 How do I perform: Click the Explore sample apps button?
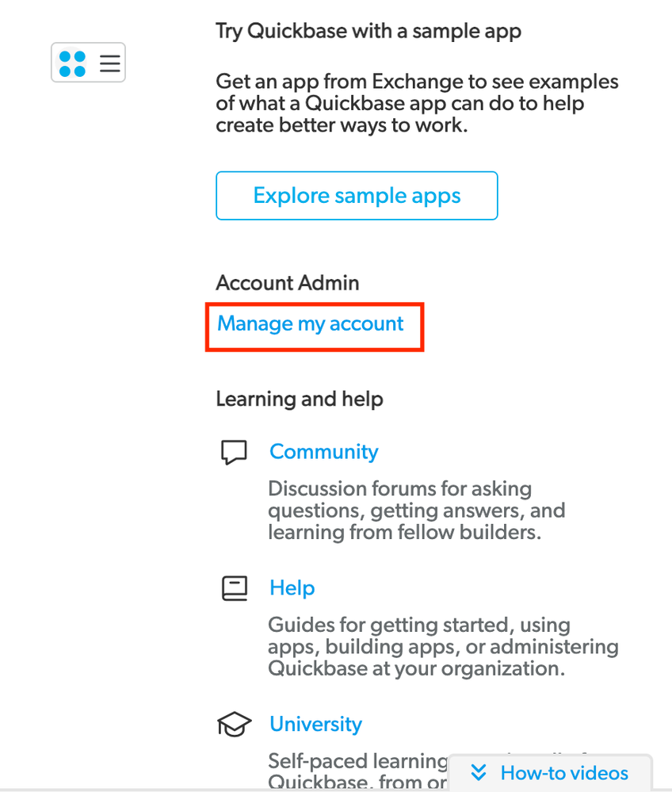357,196
